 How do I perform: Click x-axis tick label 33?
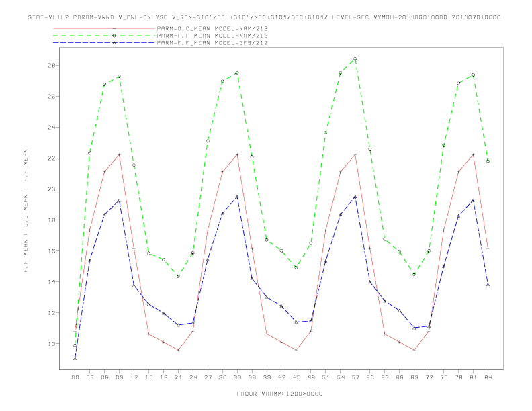click(238, 377)
